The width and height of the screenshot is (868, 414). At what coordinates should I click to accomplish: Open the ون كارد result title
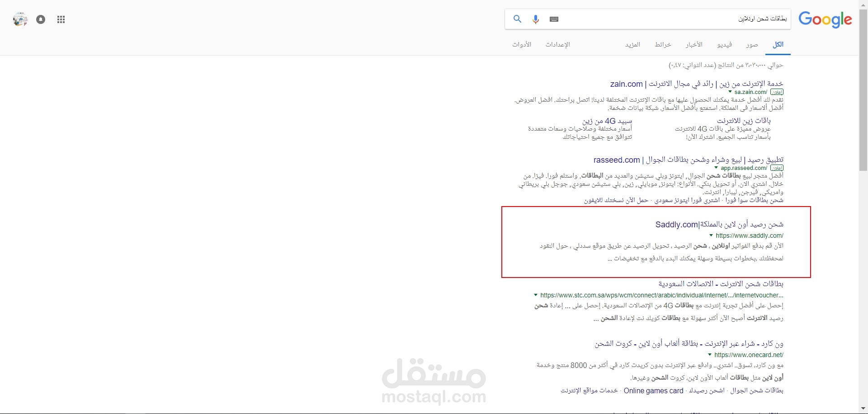[689, 343]
